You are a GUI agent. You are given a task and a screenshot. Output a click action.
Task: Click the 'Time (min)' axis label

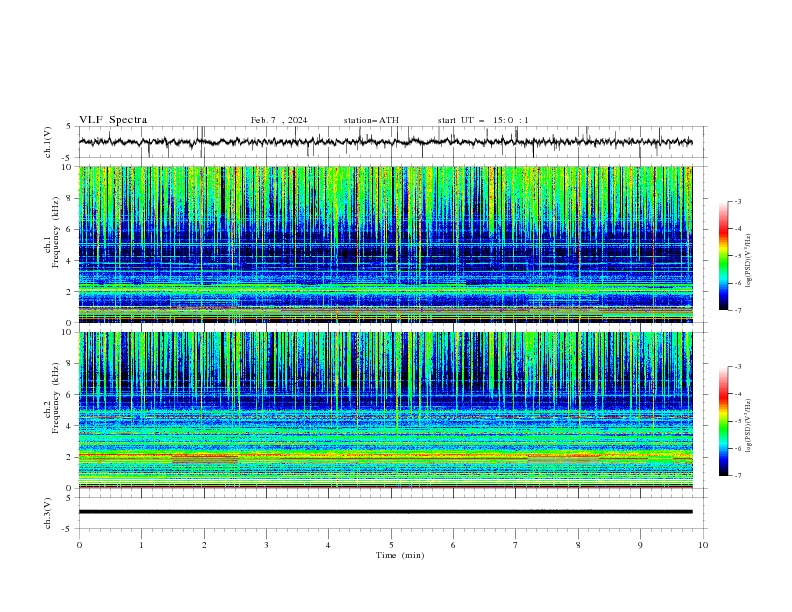[x=400, y=555]
